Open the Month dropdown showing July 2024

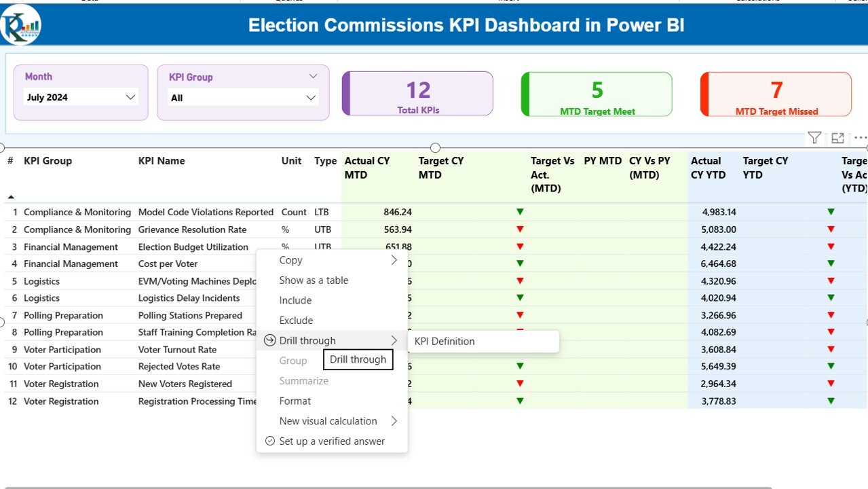[81, 97]
